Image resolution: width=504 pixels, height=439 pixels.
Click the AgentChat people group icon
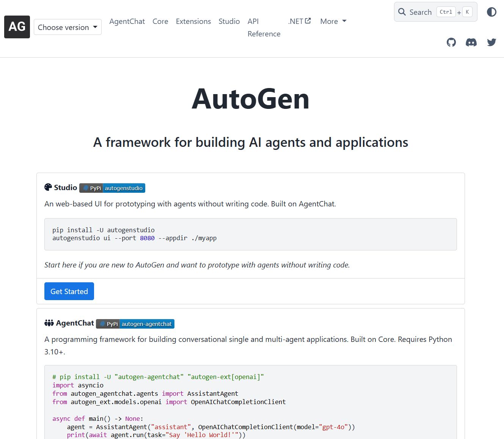click(x=49, y=323)
